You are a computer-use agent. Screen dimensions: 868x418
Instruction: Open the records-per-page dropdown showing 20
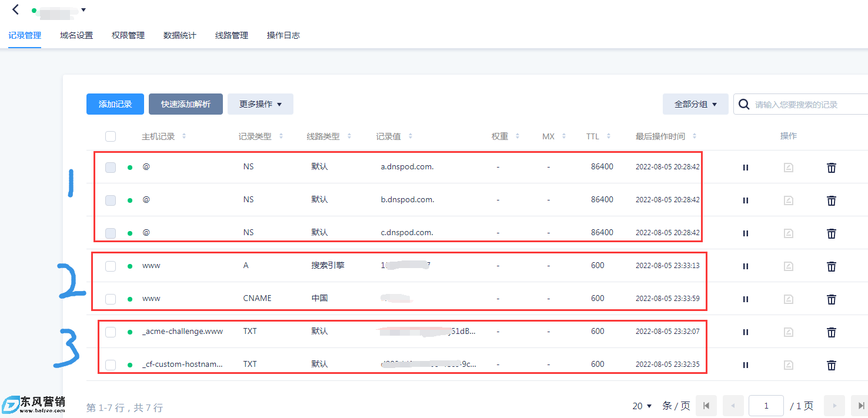click(642, 406)
